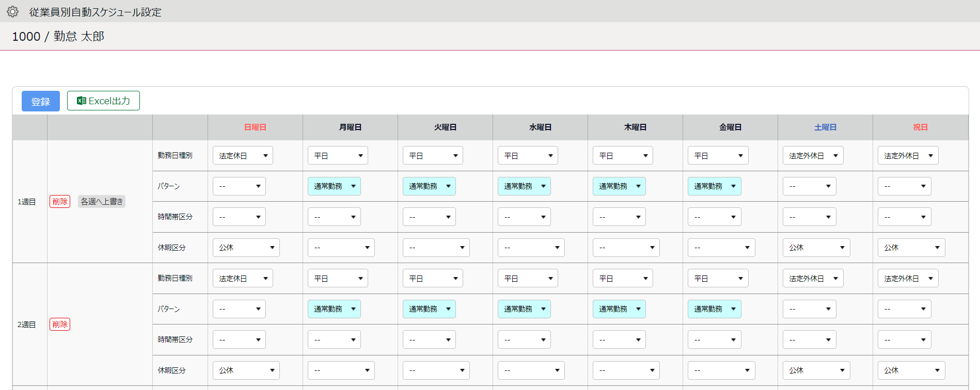The image size is (980, 390).
Task: Open week 1 Sunday 勤務日種別 dropdown (法定休日)
Action: pyautogui.click(x=243, y=155)
